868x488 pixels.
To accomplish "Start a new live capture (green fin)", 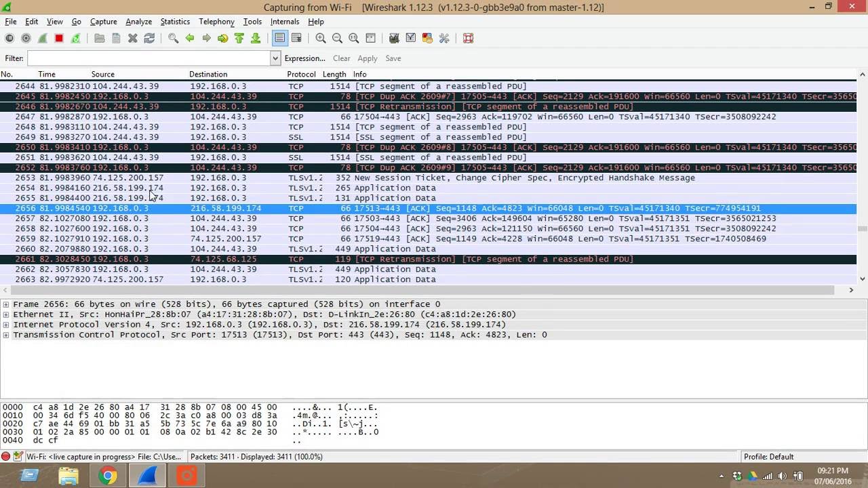I will 42,39.
